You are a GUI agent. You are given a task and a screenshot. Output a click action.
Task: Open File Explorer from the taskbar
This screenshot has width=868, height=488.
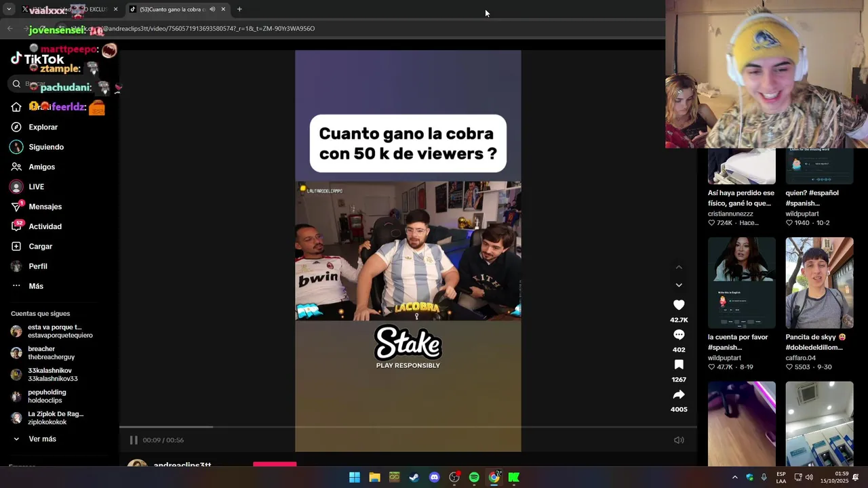click(374, 477)
